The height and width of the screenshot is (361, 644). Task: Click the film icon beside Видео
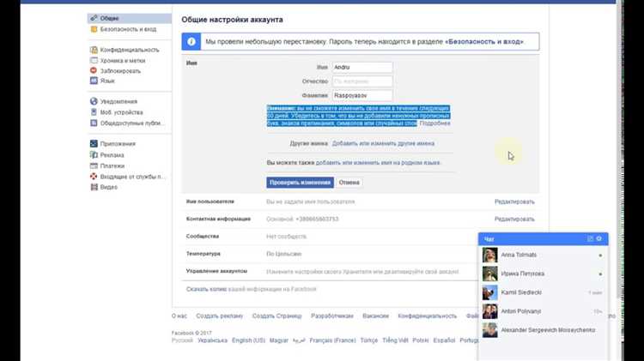(94, 186)
